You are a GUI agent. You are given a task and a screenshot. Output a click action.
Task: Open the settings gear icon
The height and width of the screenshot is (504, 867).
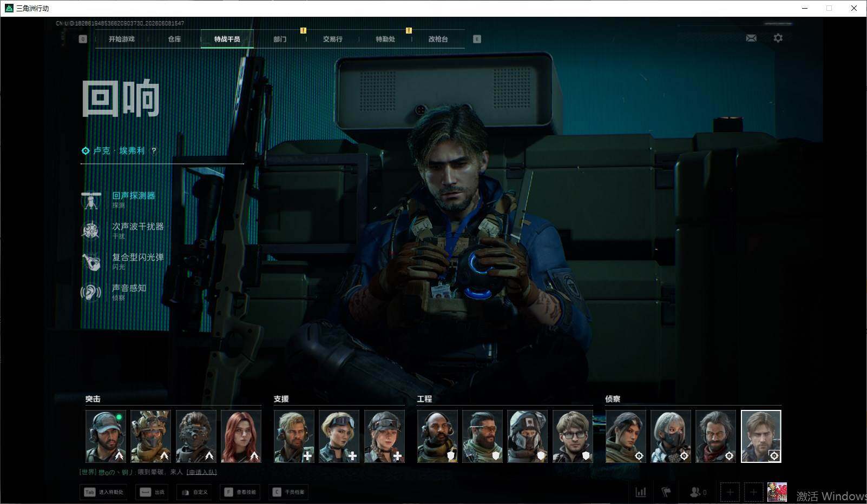778,38
